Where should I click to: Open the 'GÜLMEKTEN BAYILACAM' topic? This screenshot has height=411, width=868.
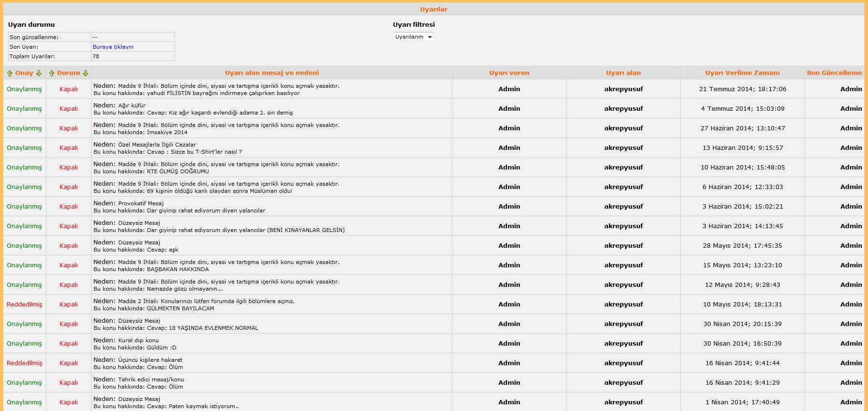[180, 309]
